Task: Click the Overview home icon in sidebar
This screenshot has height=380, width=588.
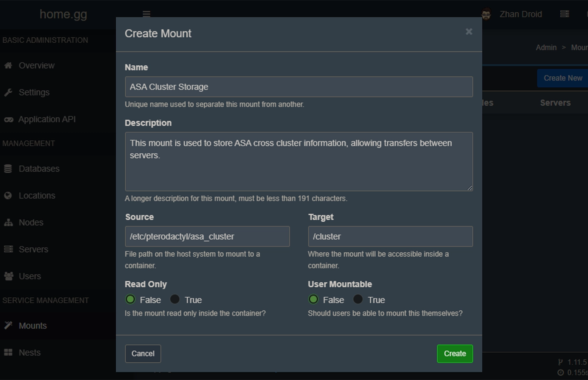Action: [8, 65]
